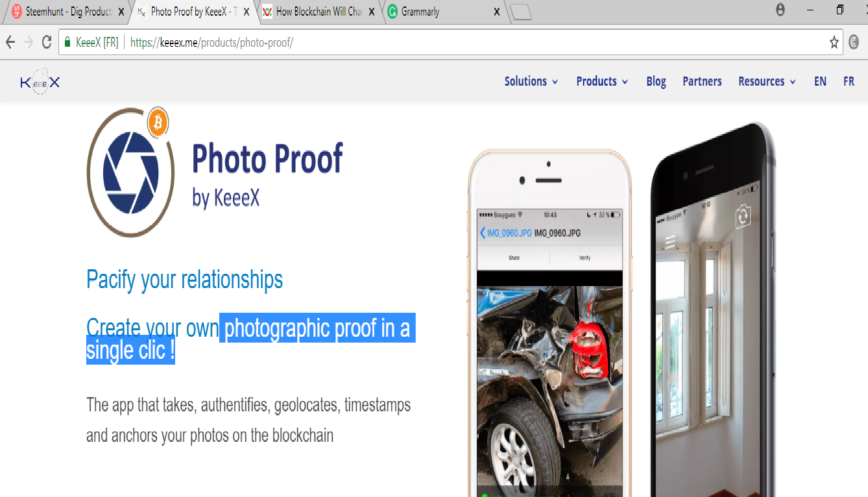
Task: Click the browser forward arrow
Action: [x=28, y=42]
